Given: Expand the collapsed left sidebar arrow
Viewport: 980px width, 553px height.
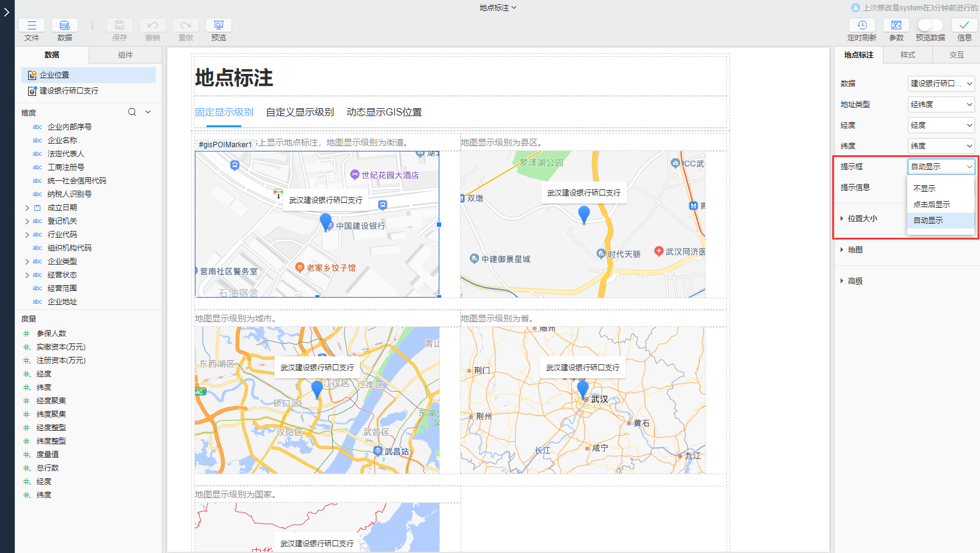Looking at the screenshot, I should pyautogui.click(x=7, y=12).
